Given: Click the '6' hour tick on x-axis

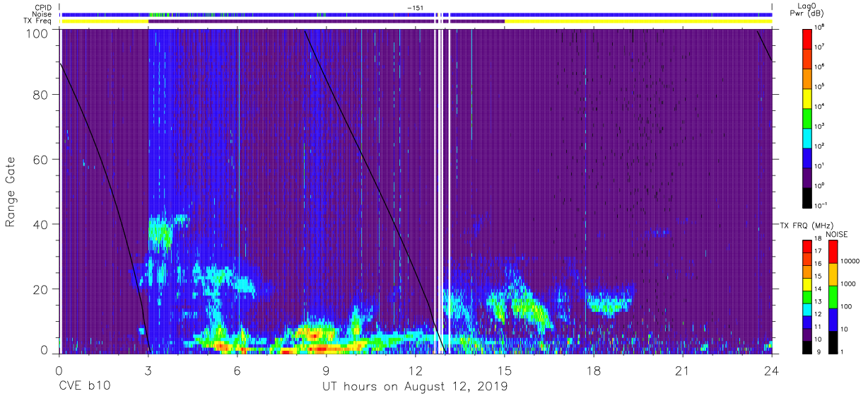Looking at the screenshot, I should (237, 371).
